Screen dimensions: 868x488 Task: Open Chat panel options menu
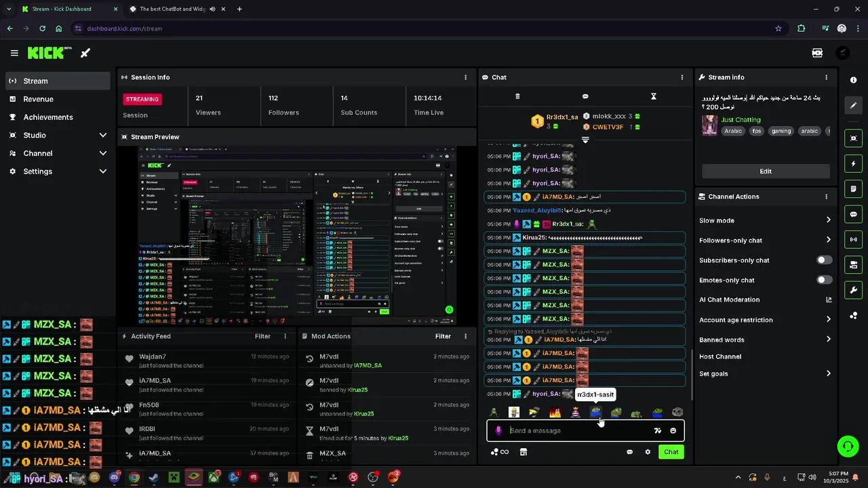tap(682, 77)
